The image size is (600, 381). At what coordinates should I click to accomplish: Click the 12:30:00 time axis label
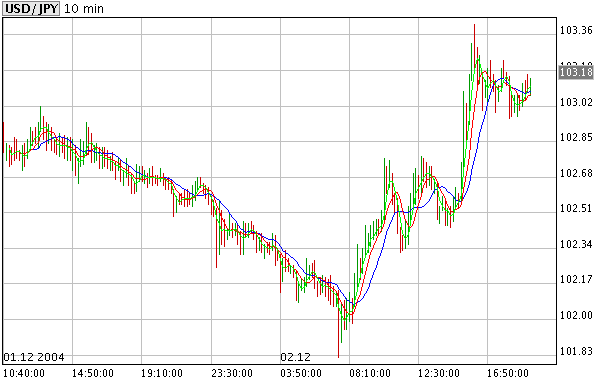(439, 373)
